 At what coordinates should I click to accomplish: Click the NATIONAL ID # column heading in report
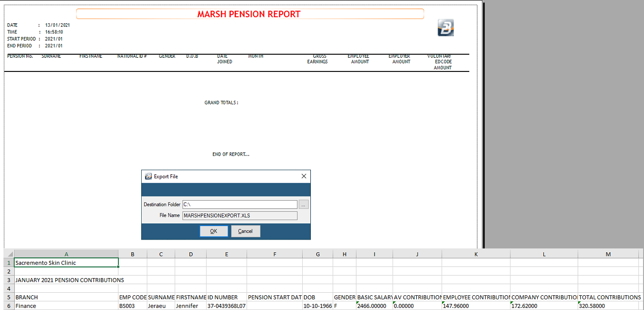pyautogui.click(x=132, y=56)
